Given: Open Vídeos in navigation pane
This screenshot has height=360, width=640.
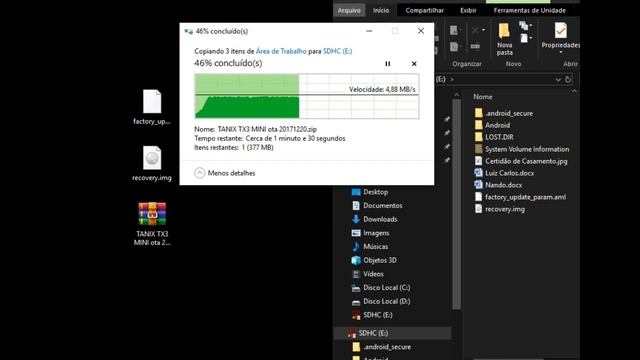Looking at the screenshot, I should (x=367, y=274).
